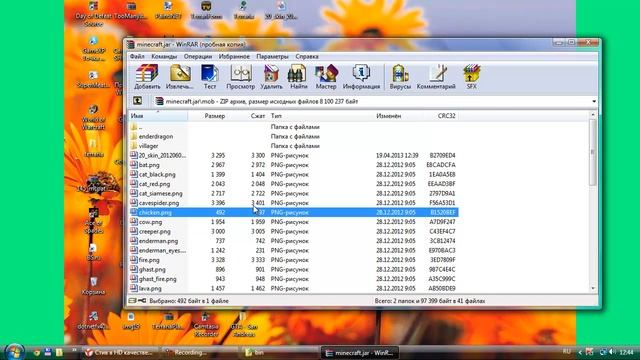Click the file list scroll down arrow
Viewport: 640px width, 360px height.
tap(593, 289)
